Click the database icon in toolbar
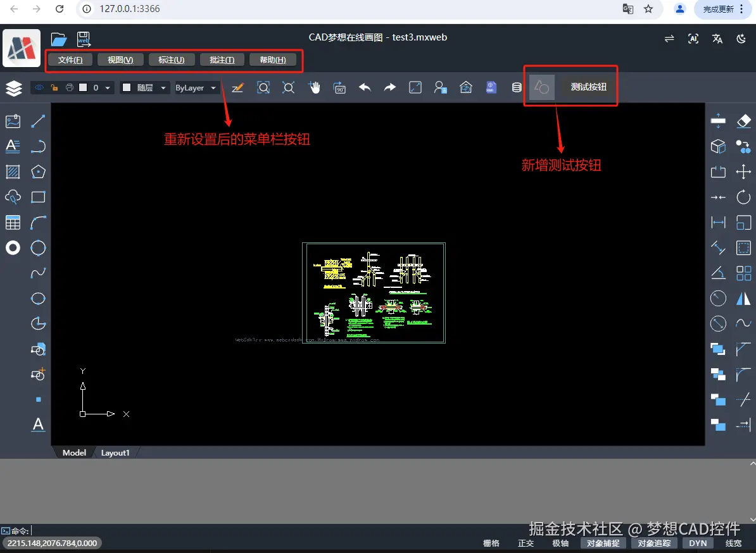Image resolution: width=756 pixels, height=553 pixels. tap(517, 87)
